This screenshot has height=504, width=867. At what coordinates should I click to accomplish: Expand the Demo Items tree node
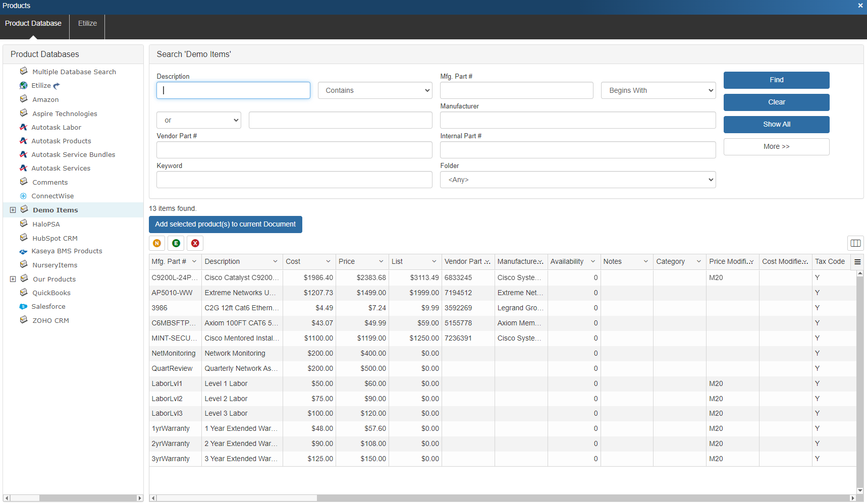point(13,210)
